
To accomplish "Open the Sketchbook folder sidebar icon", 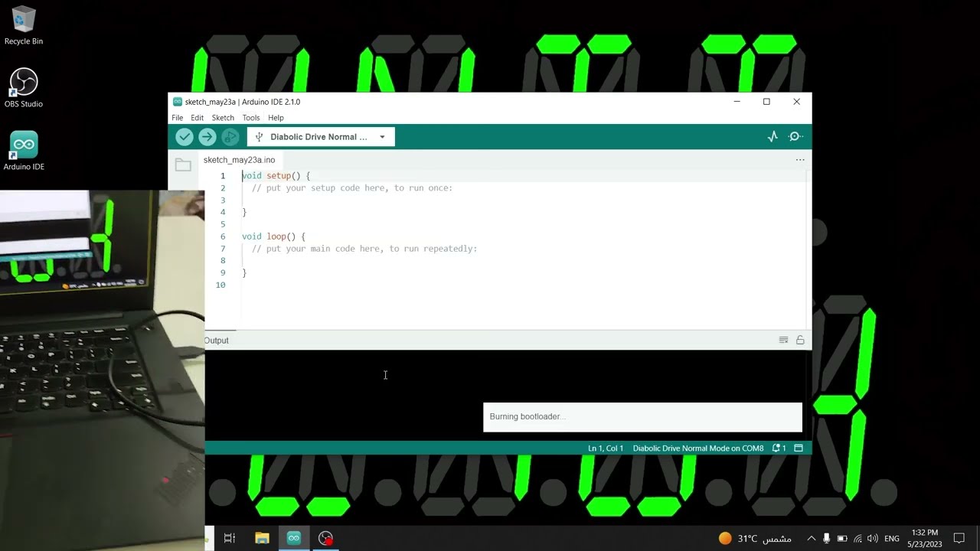I will point(183,165).
